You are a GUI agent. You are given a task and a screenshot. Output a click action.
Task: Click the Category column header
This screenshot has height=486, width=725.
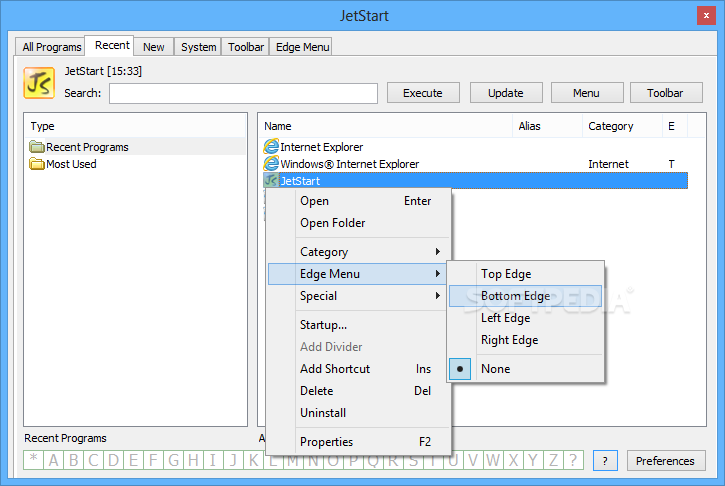(x=622, y=126)
